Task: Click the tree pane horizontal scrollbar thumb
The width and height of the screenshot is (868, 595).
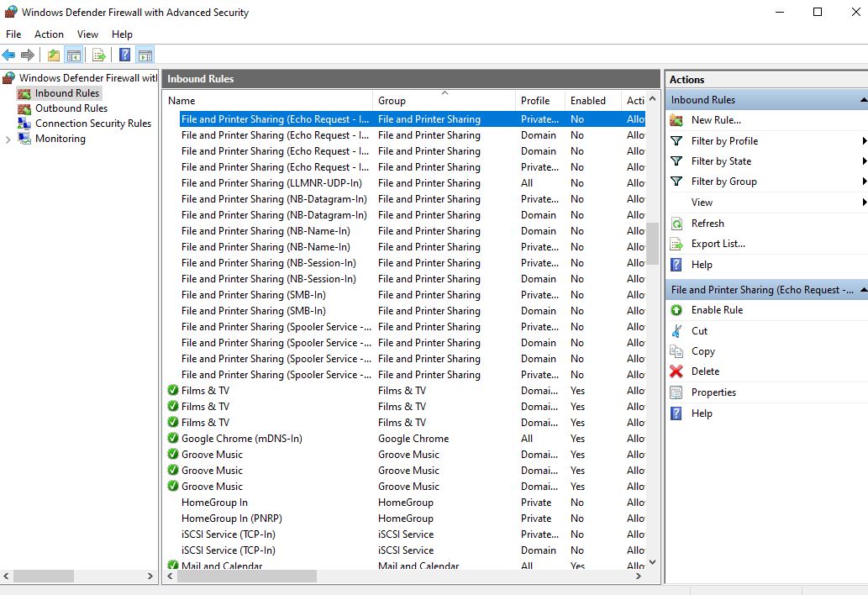Action: pyautogui.click(x=43, y=577)
